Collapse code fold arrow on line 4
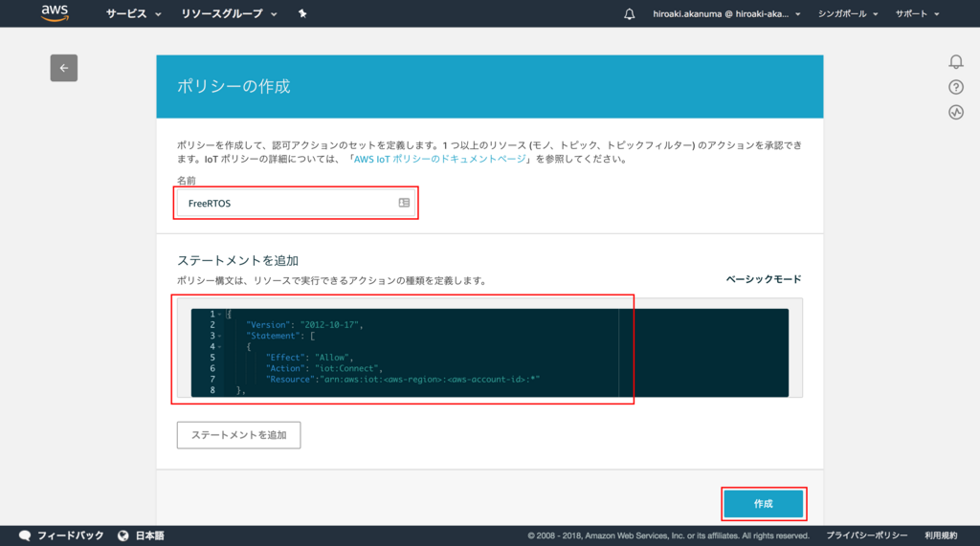980x546 pixels. [219, 347]
